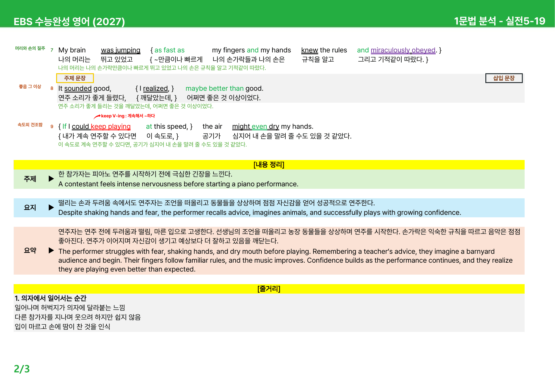Click the underlined word 'knew'
555x392 pixels.
pyautogui.click(x=310, y=50)
